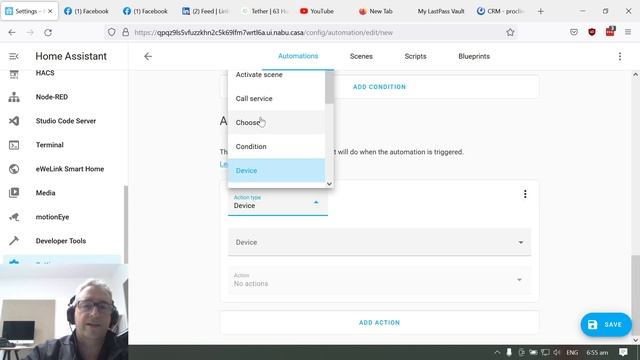Screen dimensions: 640x360
Task: Switch to the CRM browser tab
Action: (x=501, y=11)
